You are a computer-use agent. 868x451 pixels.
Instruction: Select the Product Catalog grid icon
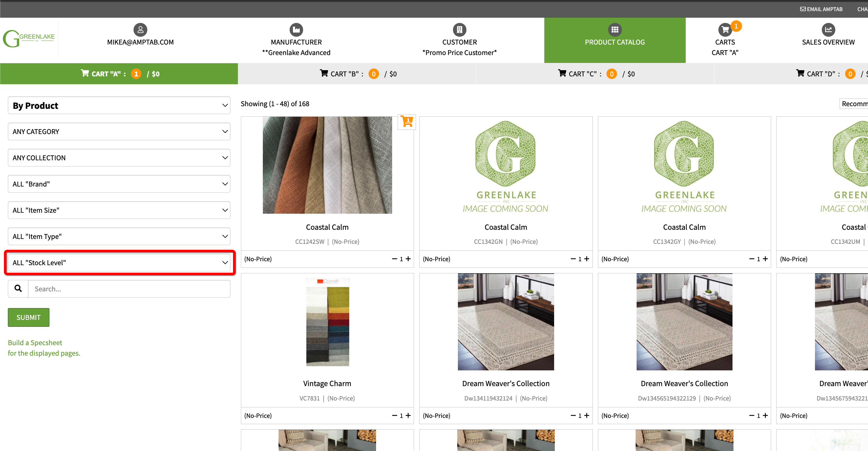pyautogui.click(x=614, y=30)
